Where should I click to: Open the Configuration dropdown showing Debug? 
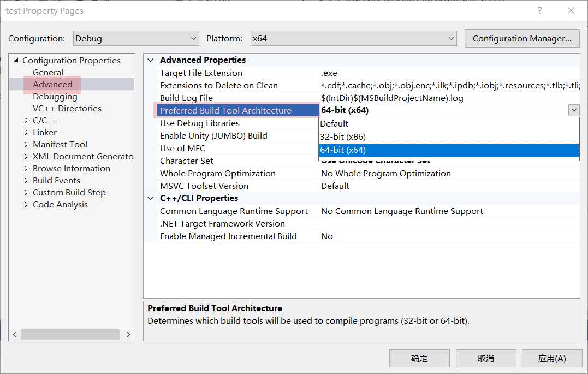(136, 39)
